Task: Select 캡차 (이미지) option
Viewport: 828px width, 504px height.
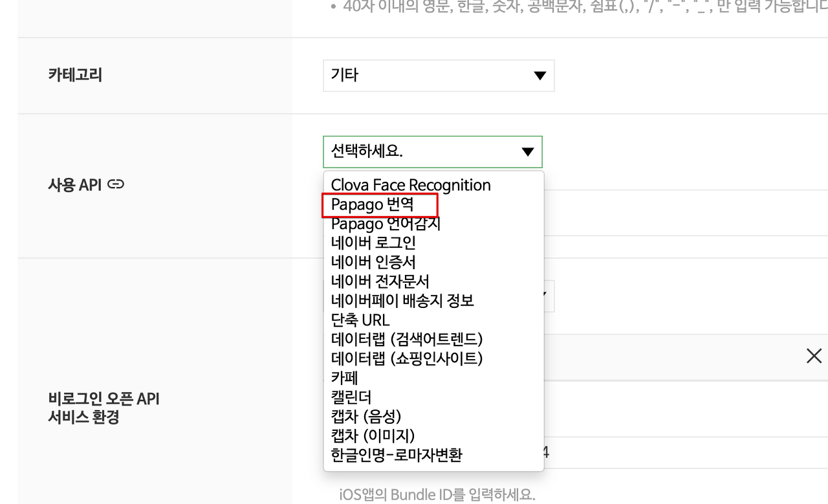Action: tap(373, 435)
